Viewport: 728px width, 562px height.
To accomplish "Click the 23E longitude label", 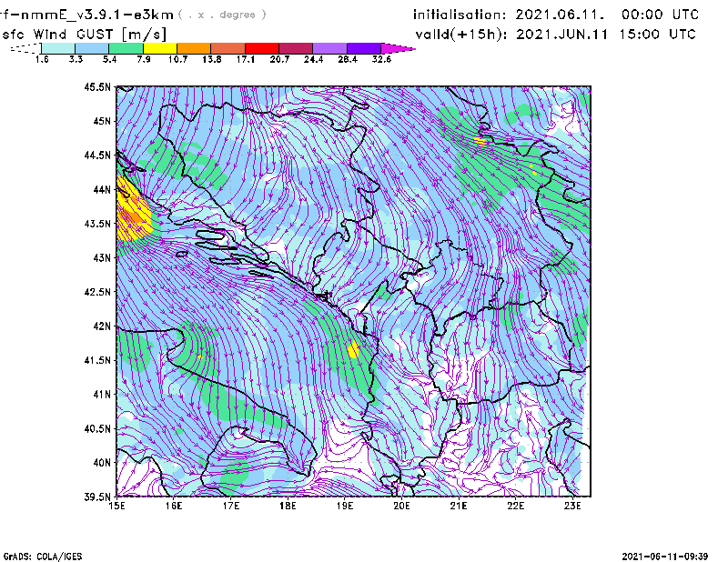I will [x=572, y=506].
